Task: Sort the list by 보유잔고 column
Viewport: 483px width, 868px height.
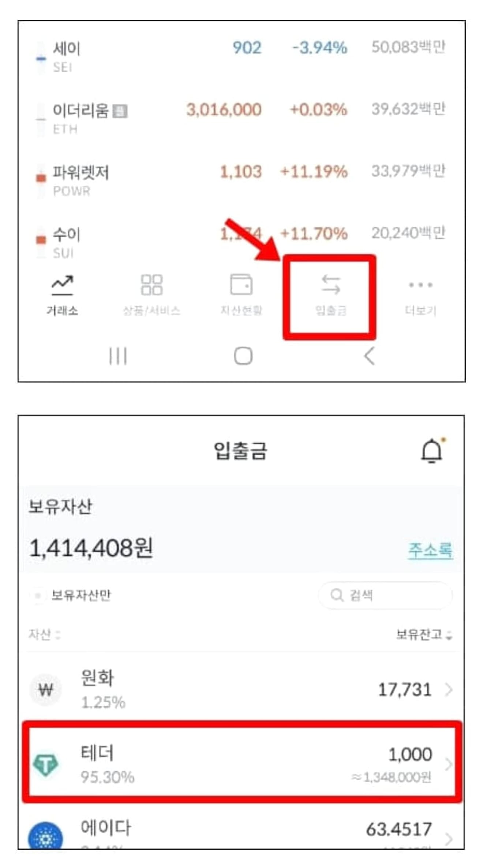Action: tap(424, 634)
